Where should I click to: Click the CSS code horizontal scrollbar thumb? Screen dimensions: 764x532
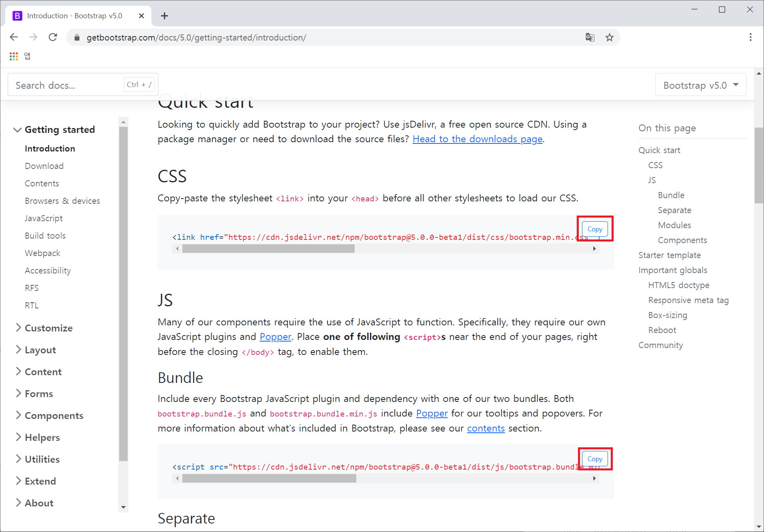268,249
